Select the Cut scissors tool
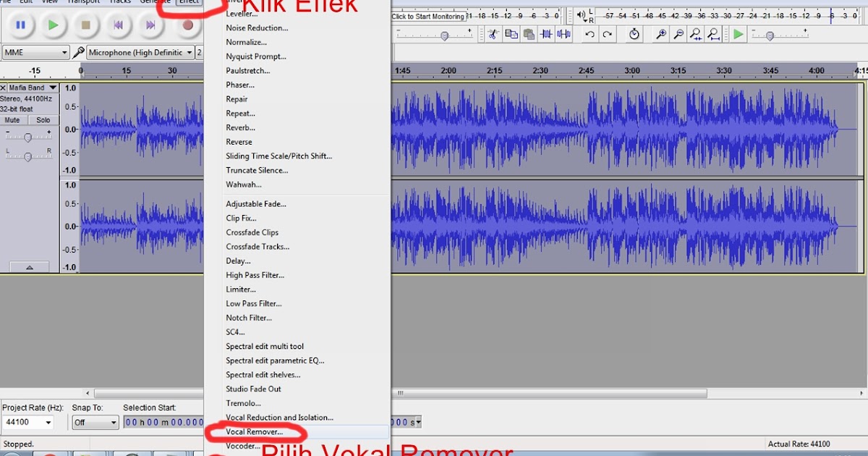Image resolution: width=868 pixels, height=456 pixels. tap(493, 34)
